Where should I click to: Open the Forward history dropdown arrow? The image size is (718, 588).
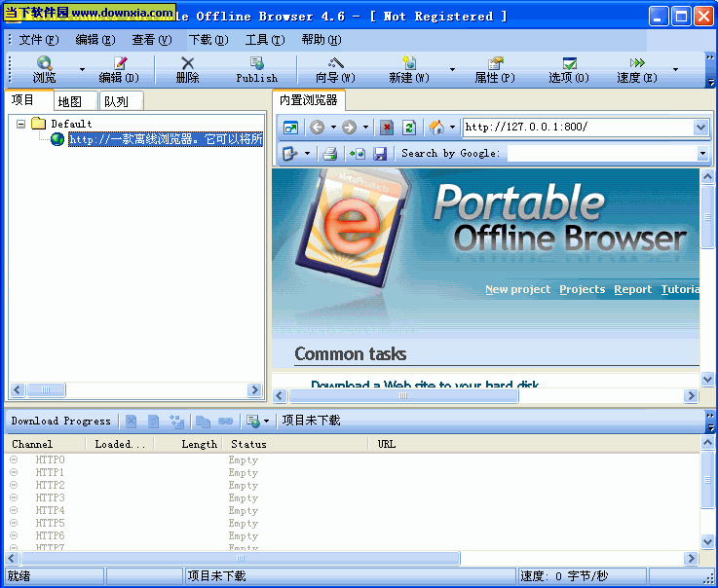click(365, 128)
